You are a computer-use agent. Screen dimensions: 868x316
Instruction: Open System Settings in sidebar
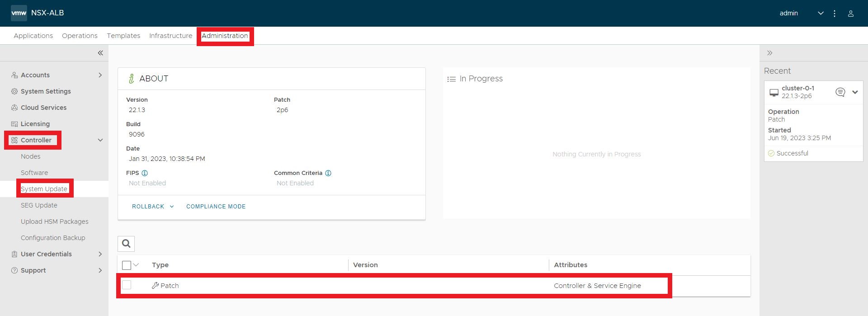[x=46, y=91]
